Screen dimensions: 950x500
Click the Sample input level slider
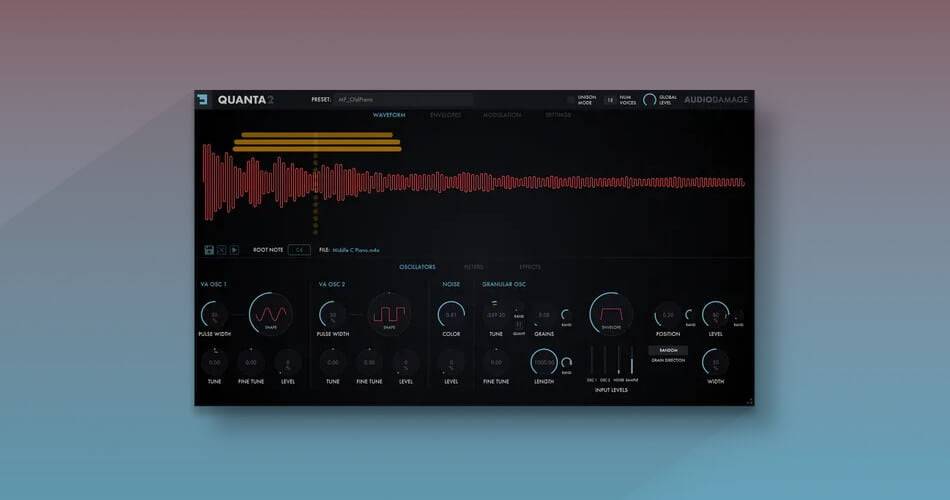coord(631,361)
